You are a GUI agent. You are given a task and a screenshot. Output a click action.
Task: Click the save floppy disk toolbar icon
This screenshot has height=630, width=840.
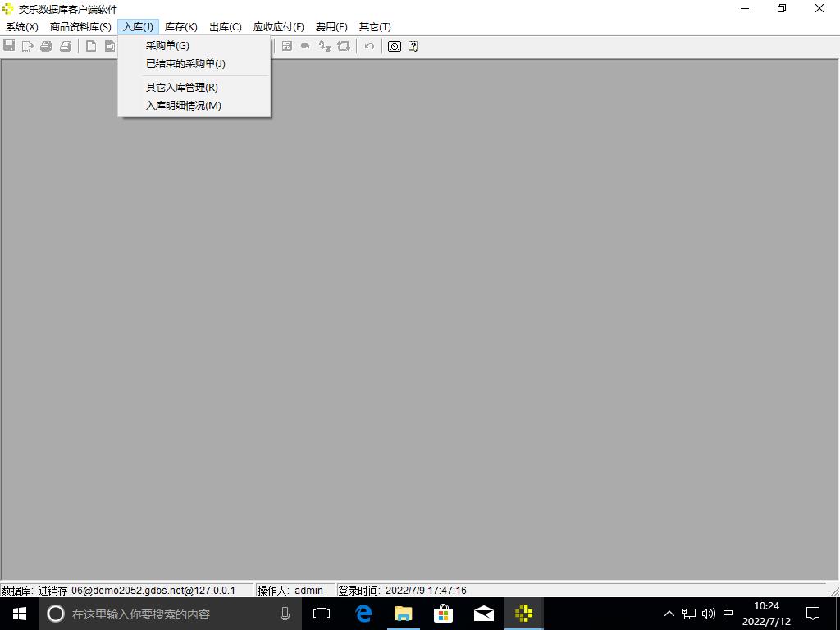9,46
